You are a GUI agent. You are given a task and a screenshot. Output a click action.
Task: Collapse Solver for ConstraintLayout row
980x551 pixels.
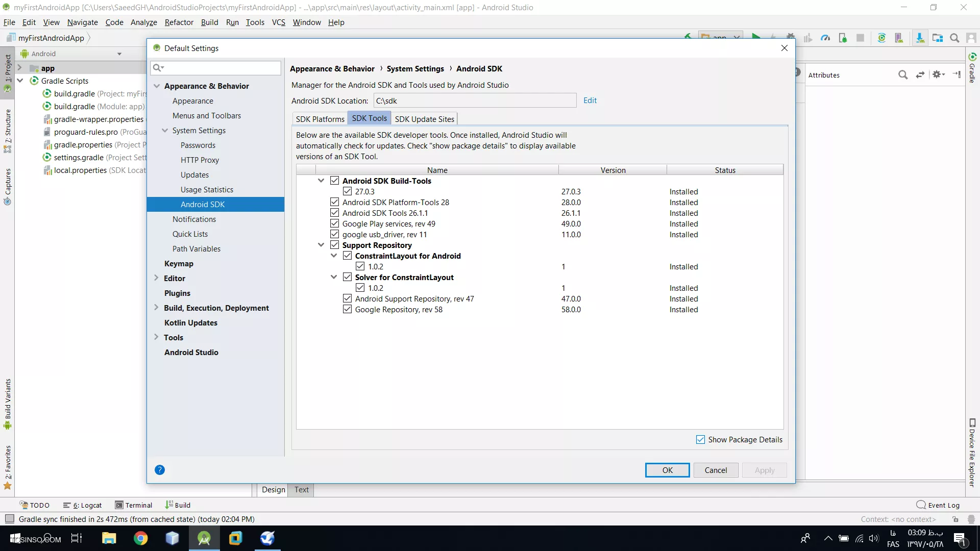click(x=334, y=277)
